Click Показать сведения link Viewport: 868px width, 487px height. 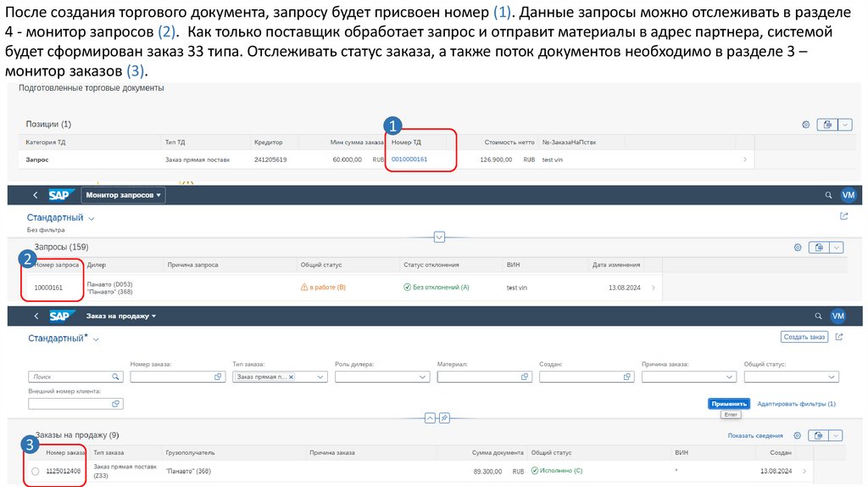[x=755, y=435]
